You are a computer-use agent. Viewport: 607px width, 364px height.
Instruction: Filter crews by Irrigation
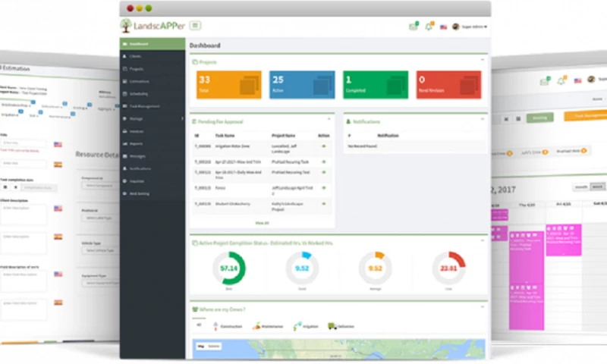click(x=306, y=327)
